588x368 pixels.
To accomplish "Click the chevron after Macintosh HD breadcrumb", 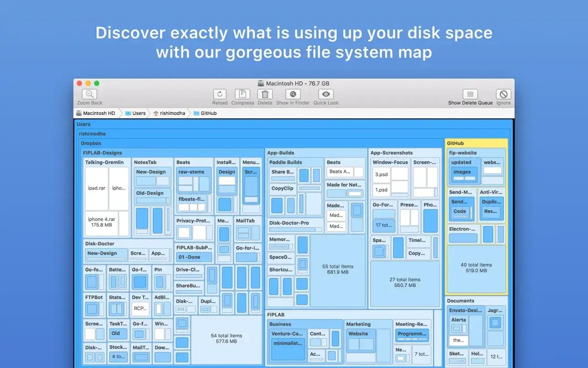I will pos(120,113).
